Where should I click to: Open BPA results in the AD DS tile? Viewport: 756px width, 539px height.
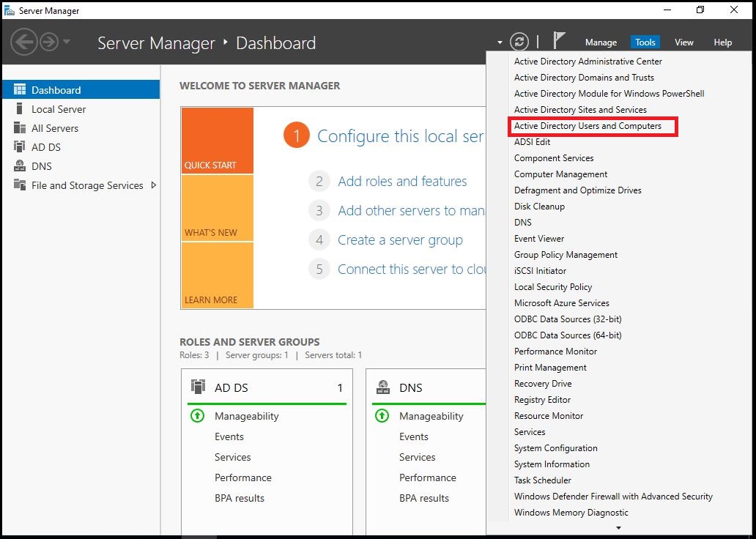pos(240,498)
